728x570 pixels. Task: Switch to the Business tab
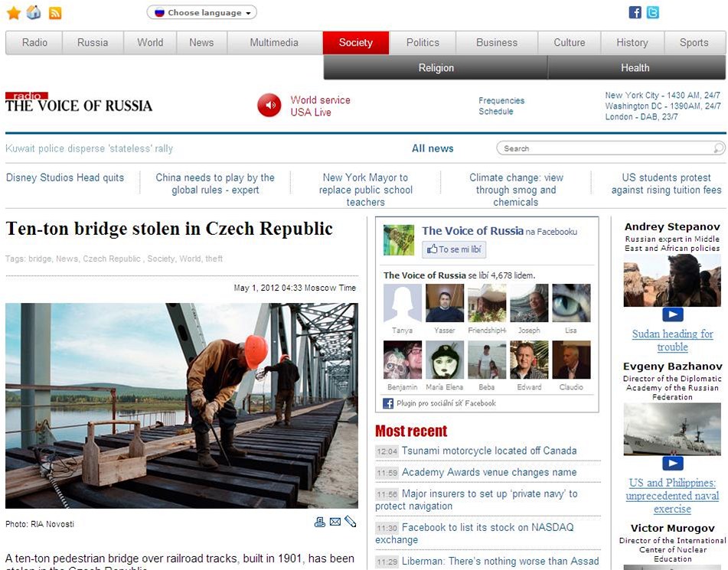(497, 43)
